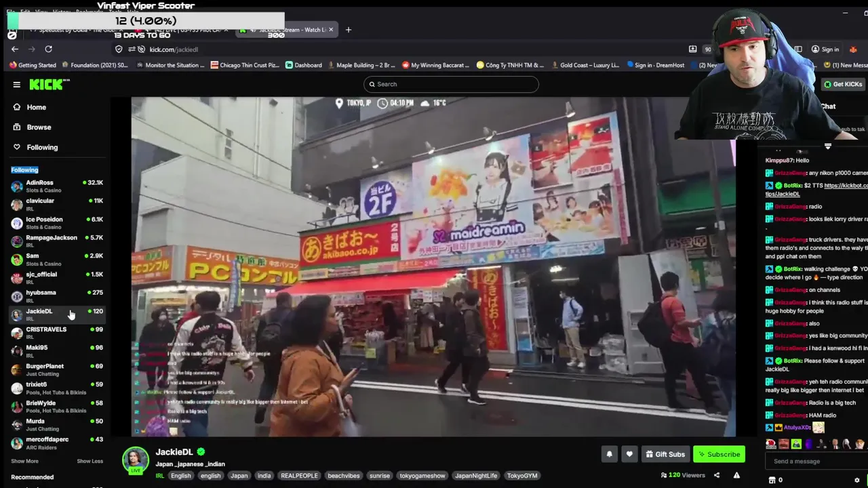Open mercoffdaperc channel in sidebar
The height and width of the screenshot is (488, 868).
pos(56,443)
